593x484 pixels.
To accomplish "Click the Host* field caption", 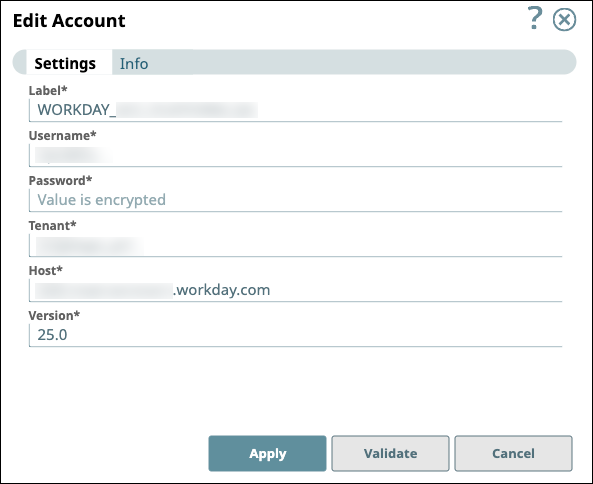I will click(x=46, y=270).
